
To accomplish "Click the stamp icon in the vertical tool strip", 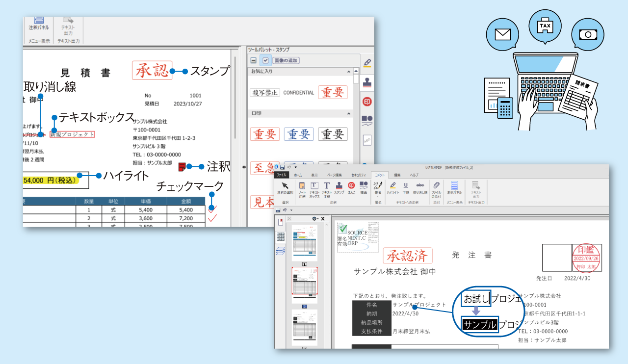I will (x=366, y=82).
